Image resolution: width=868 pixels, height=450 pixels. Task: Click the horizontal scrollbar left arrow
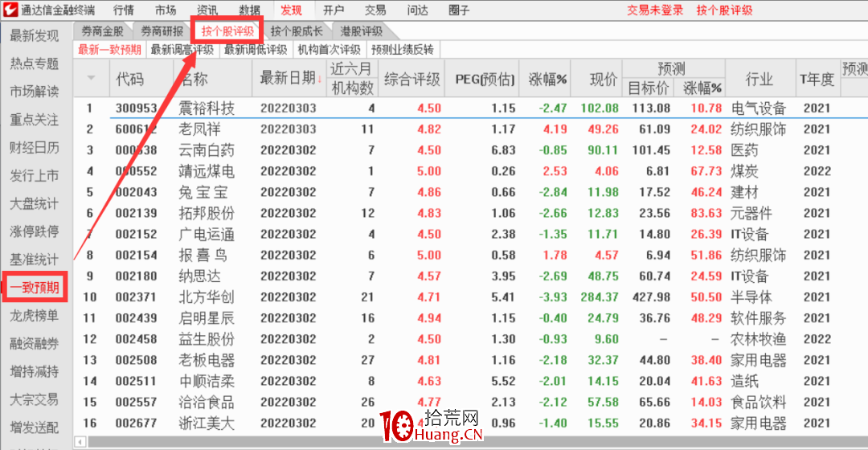tap(81, 442)
